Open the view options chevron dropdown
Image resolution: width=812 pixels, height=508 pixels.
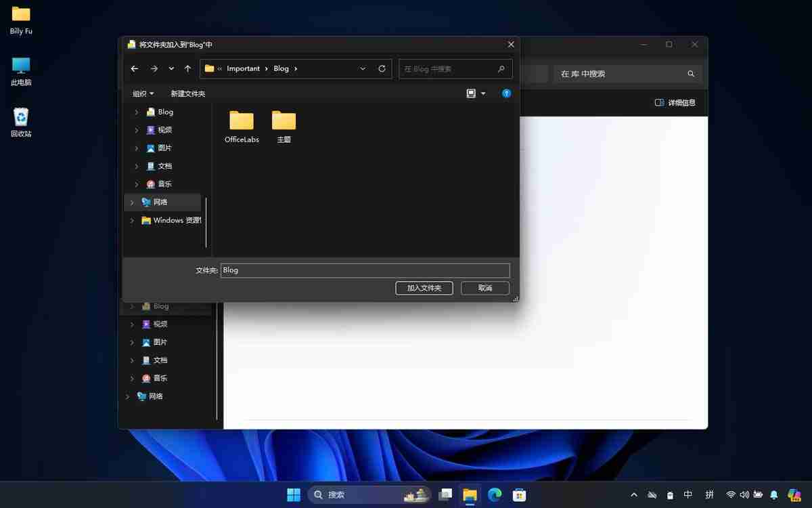pos(483,93)
